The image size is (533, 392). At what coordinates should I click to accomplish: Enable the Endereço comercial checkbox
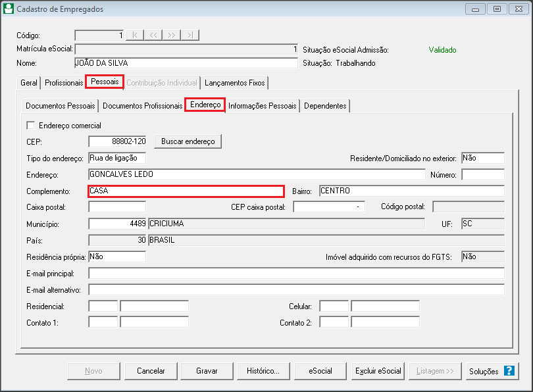click(x=30, y=126)
